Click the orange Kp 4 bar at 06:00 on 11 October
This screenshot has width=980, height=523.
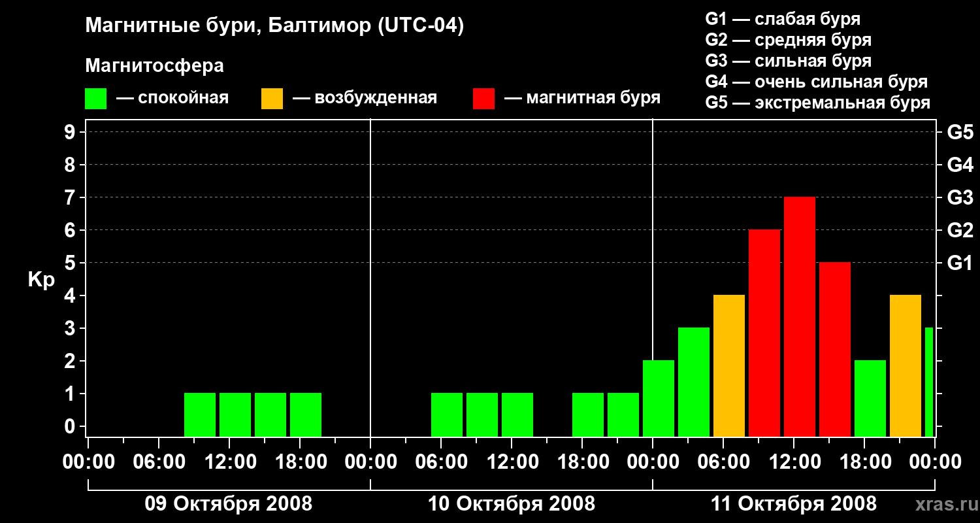tap(729, 365)
